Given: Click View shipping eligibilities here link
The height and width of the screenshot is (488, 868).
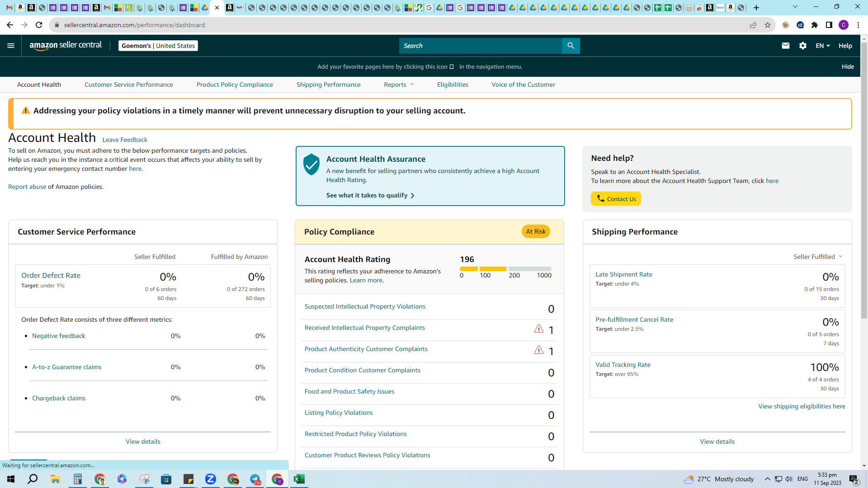Looking at the screenshot, I should pyautogui.click(x=802, y=406).
